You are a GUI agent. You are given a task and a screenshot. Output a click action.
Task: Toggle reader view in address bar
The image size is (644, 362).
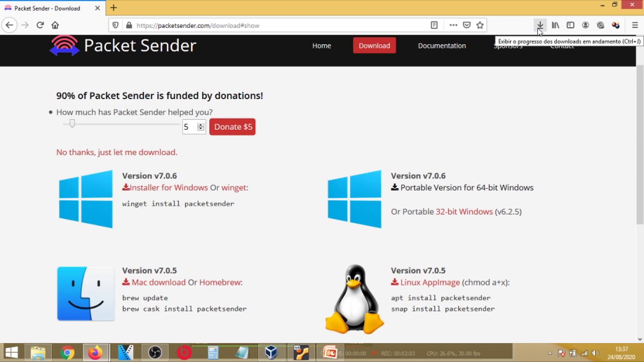coord(434,25)
